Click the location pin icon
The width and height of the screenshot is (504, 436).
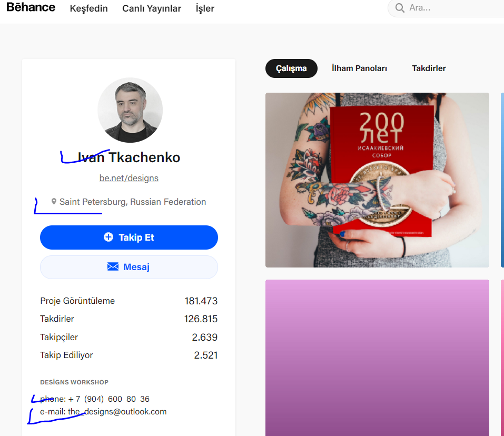[54, 202]
